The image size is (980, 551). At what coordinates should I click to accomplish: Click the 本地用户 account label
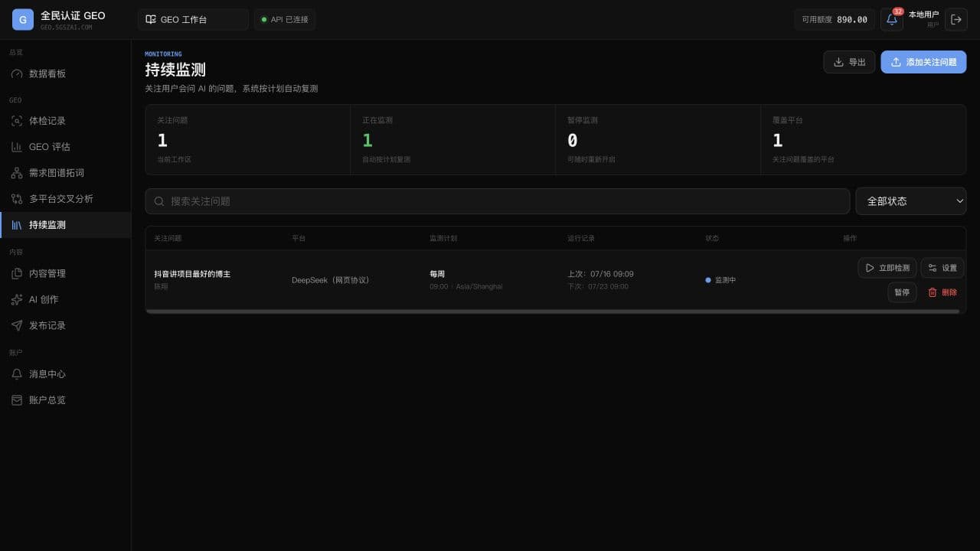(923, 15)
